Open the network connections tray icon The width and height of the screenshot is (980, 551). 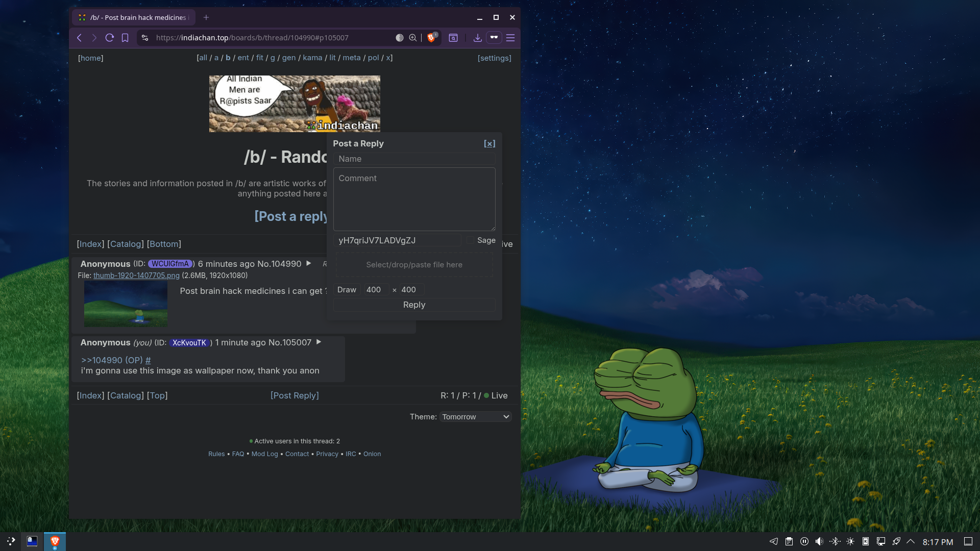[881, 542]
